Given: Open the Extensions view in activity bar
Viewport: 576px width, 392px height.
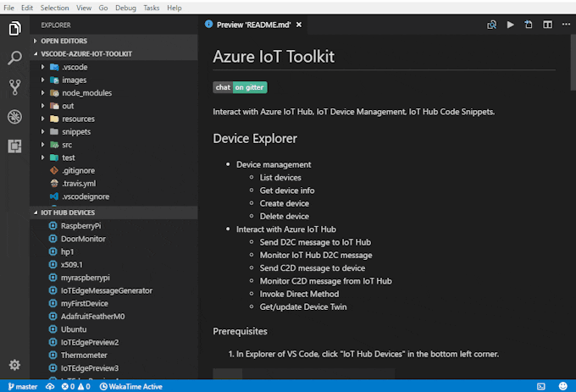Looking at the screenshot, I should coord(14,146).
